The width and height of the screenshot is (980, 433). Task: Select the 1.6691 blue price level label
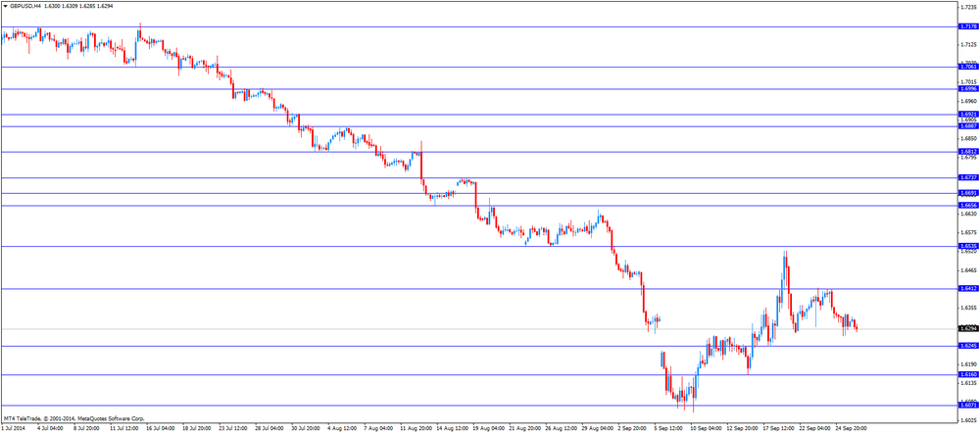click(967, 194)
